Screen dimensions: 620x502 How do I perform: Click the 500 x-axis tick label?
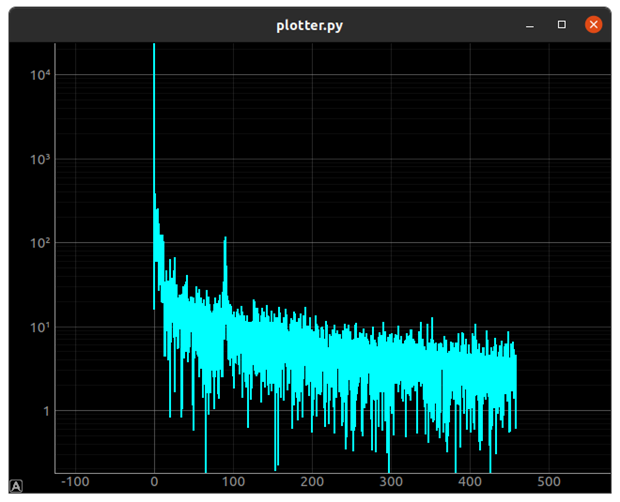click(549, 482)
